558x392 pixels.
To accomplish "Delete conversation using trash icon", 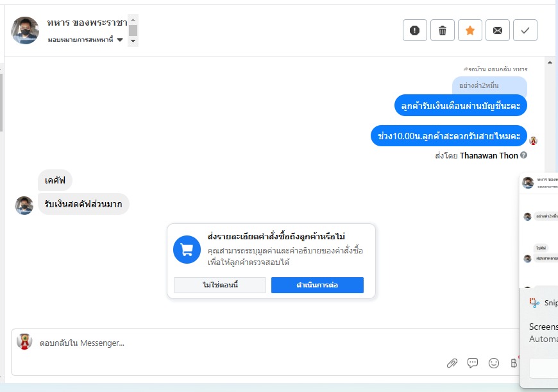I will pos(443,30).
